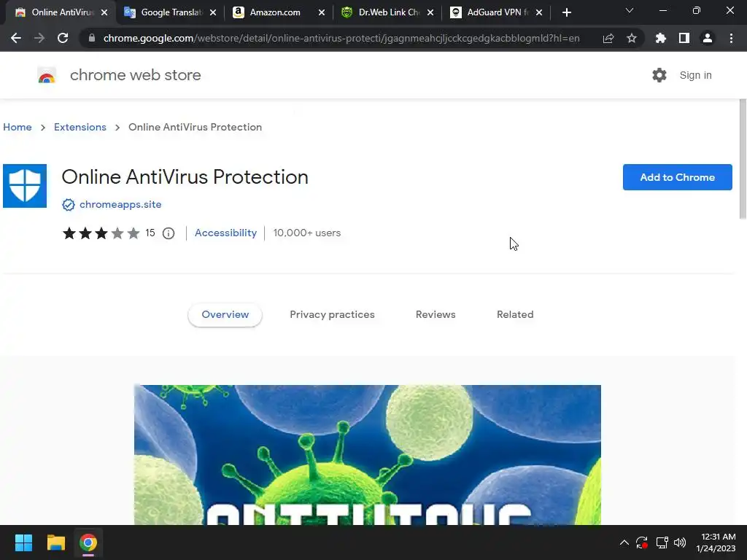Click the verified publisher badge
The image size is (747, 560).
[x=68, y=205]
